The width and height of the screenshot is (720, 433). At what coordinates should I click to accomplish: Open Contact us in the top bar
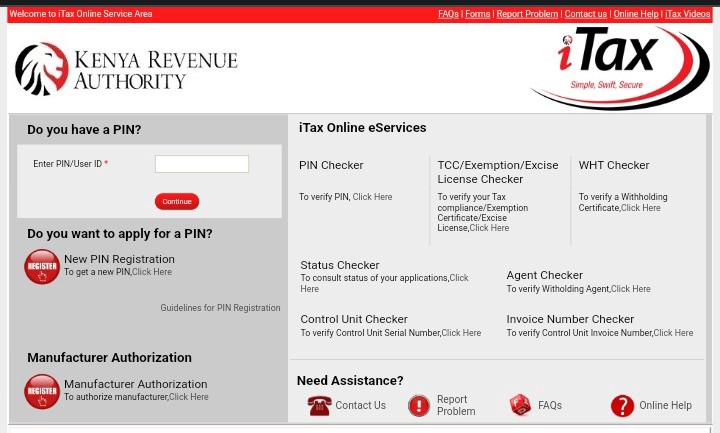click(x=585, y=14)
